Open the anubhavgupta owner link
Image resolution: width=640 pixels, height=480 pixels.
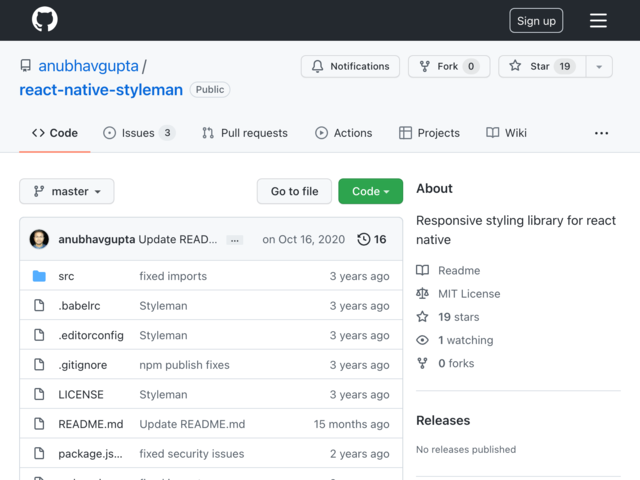click(88, 66)
